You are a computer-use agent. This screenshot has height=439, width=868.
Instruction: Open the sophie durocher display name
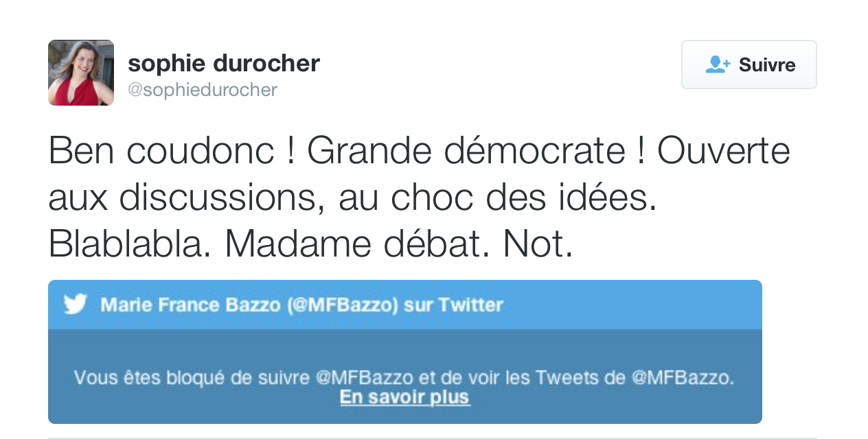pyautogui.click(x=224, y=63)
